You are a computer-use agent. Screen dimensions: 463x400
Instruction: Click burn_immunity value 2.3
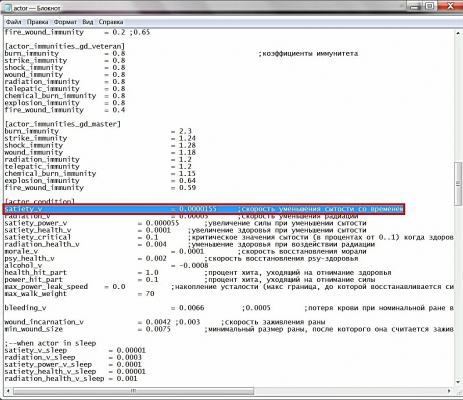tap(185, 131)
